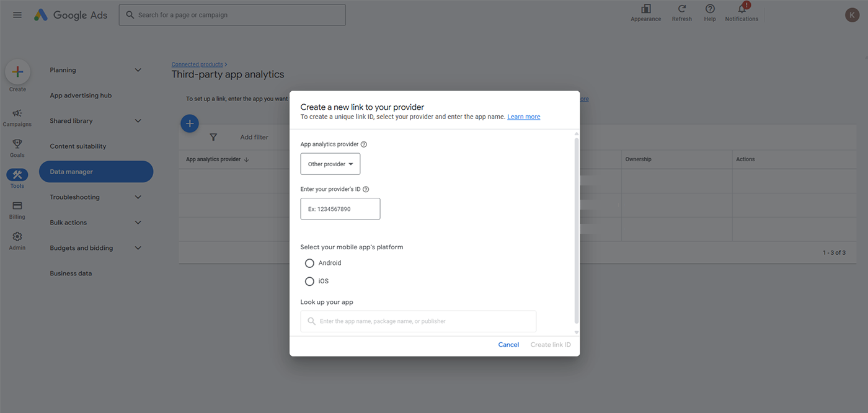Expand Budgets and bidding section
Image resolution: width=868 pixels, height=413 pixels.
pos(138,248)
